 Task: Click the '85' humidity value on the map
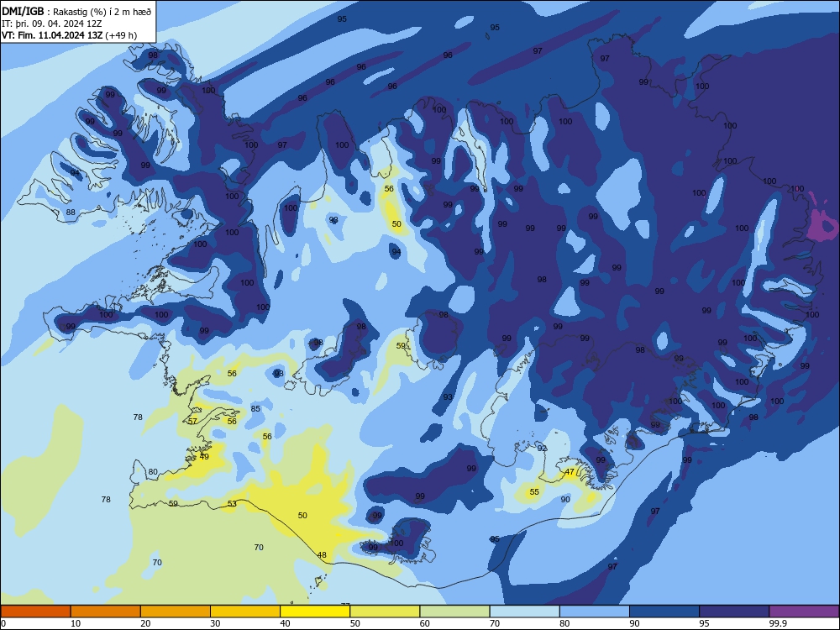tap(255, 409)
